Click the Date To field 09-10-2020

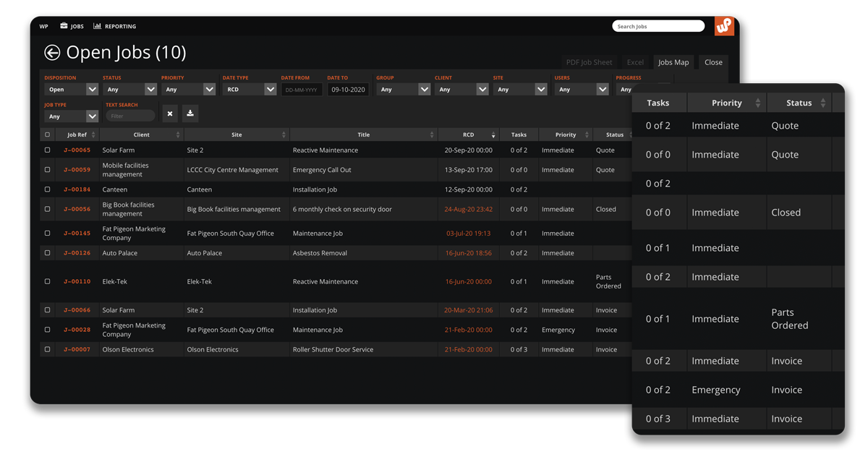coord(348,90)
